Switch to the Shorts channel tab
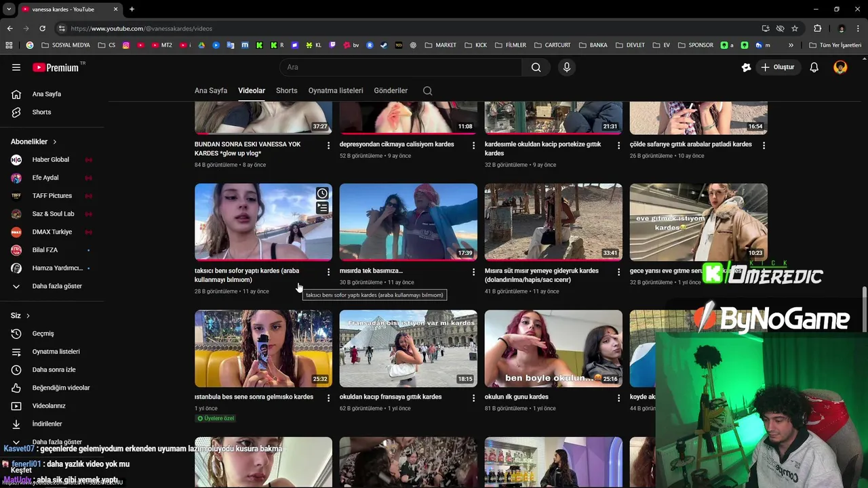 click(x=287, y=90)
